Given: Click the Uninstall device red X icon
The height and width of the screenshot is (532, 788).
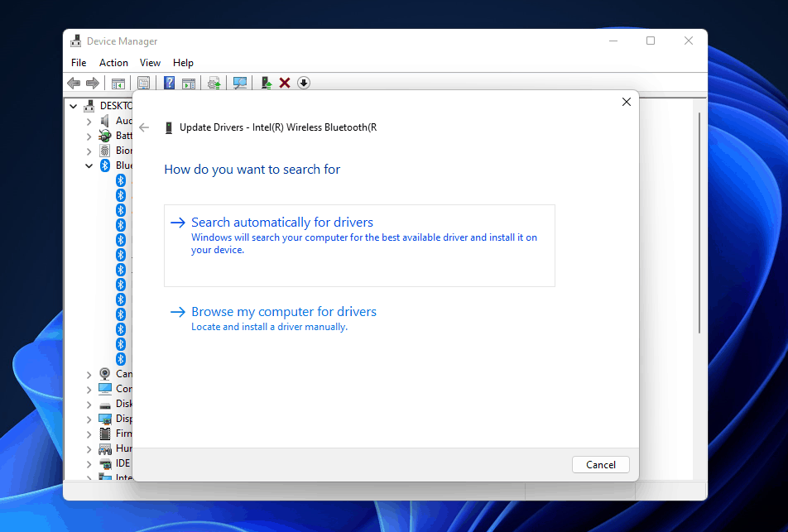Looking at the screenshot, I should [x=284, y=83].
